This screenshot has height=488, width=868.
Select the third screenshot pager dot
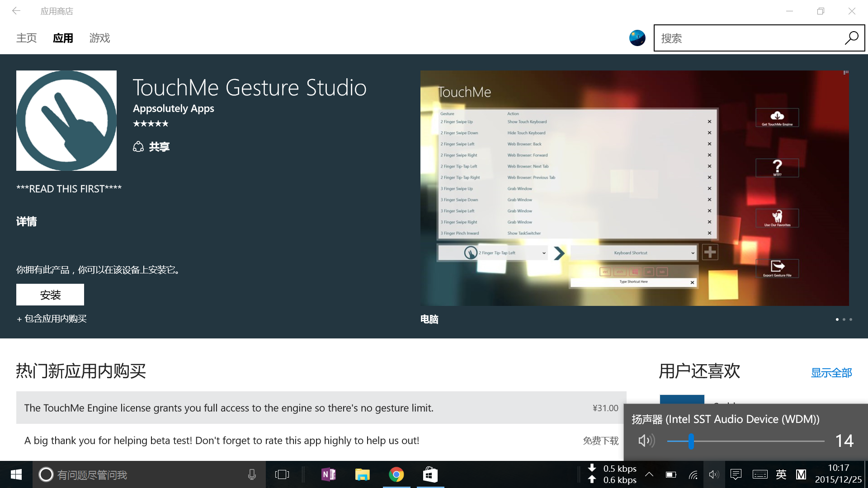pos(851,319)
